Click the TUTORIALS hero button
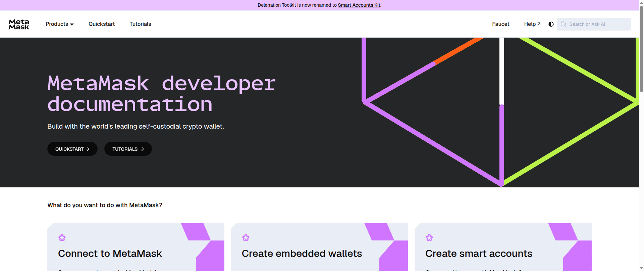Viewport: 644px width, 271px height. pos(128,149)
